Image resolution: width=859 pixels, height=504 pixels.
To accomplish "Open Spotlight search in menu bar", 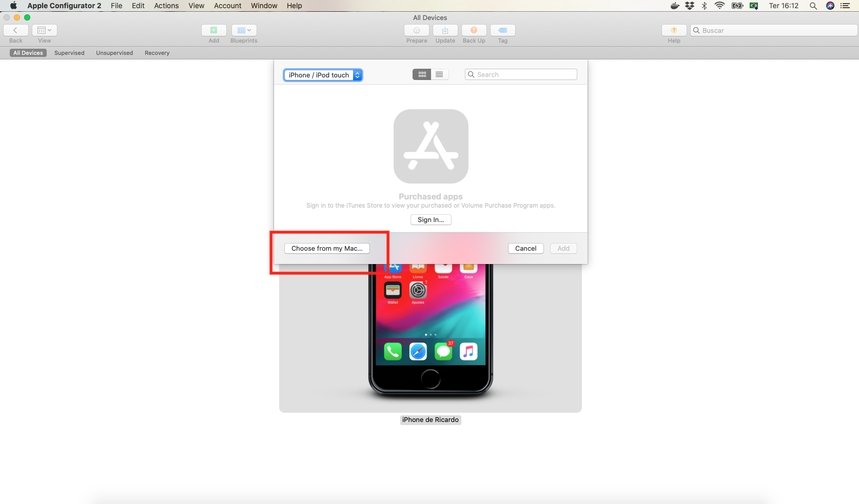I will tap(813, 6).
